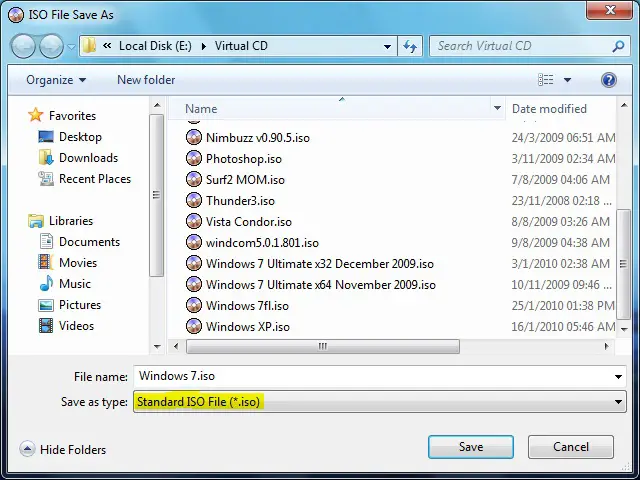
Task: Open address bar previous locations dropdown
Action: [x=387, y=47]
